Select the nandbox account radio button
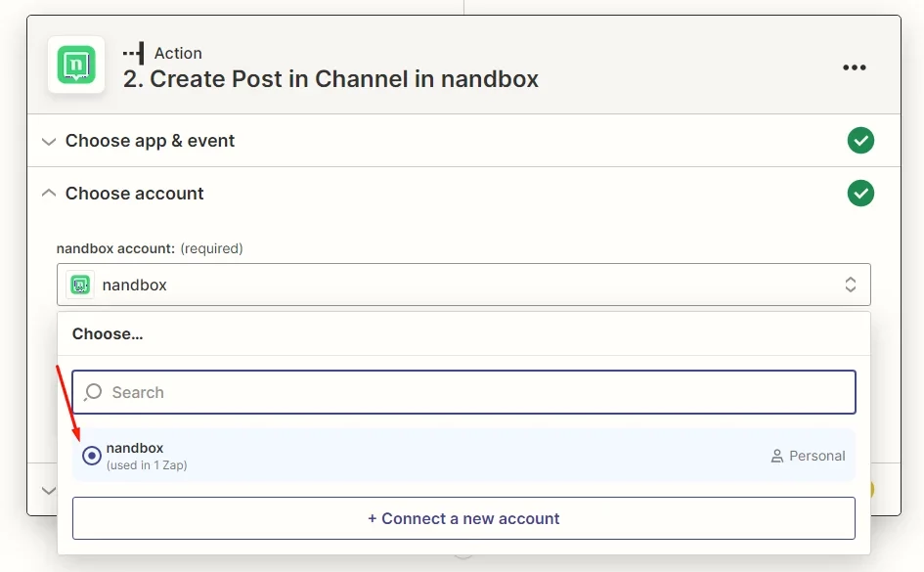924x572 pixels. click(x=92, y=456)
